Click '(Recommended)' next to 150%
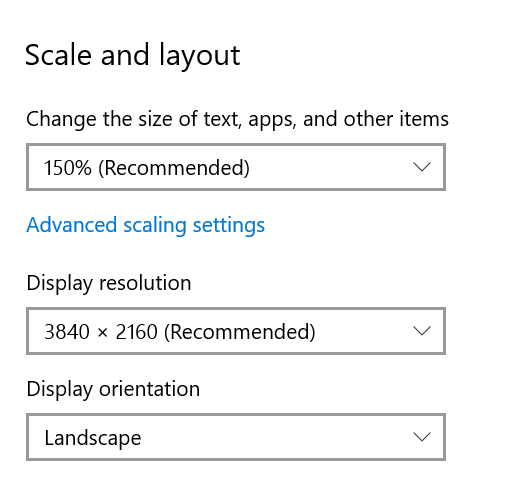This screenshot has height=482, width=505. pyautogui.click(x=174, y=168)
